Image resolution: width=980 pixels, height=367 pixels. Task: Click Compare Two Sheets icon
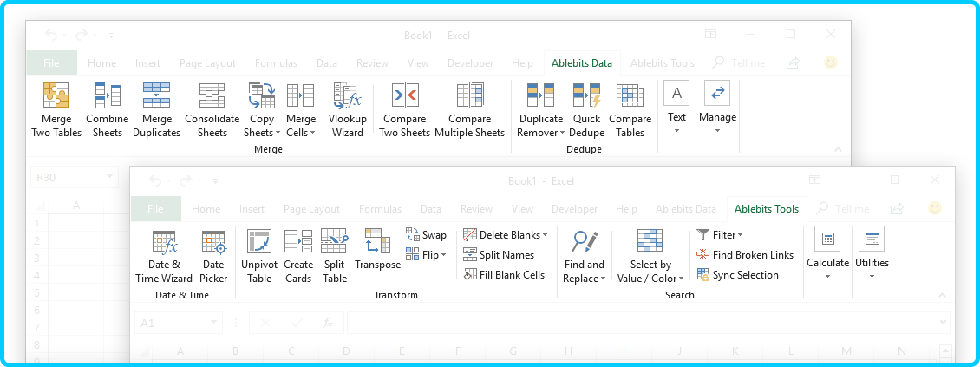(x=404, y=95)
